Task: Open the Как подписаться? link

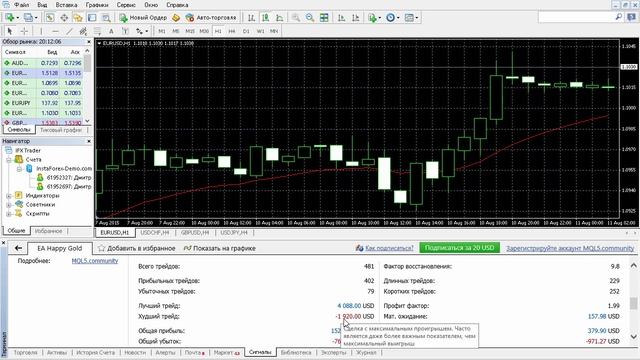Action: tap(389, 248)
